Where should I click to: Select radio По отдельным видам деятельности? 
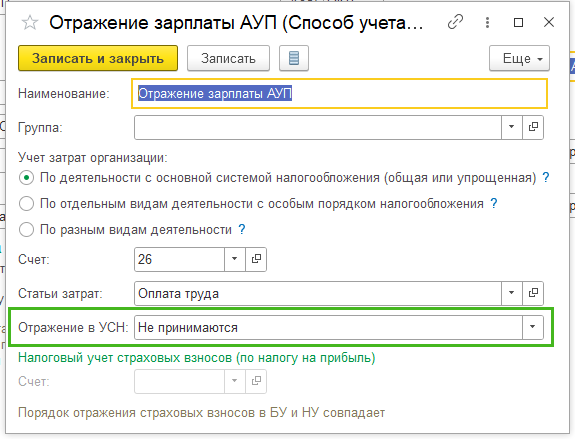coord(26,204)
